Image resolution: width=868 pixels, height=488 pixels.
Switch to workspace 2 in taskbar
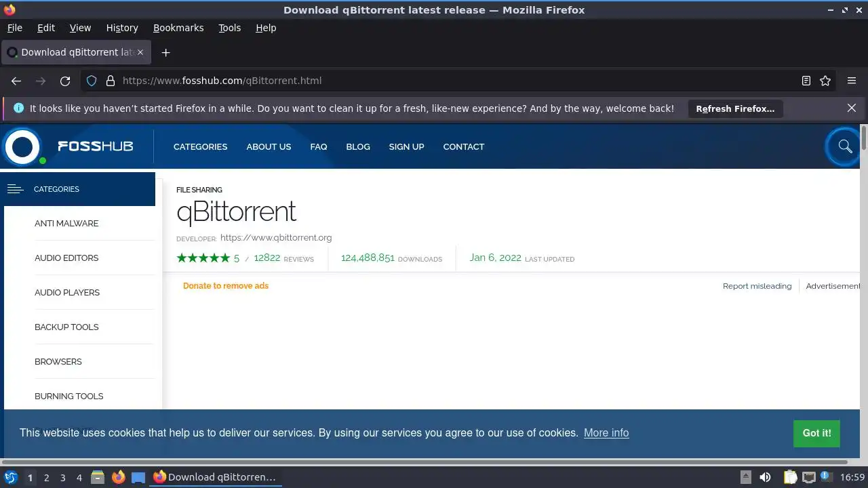46,478
